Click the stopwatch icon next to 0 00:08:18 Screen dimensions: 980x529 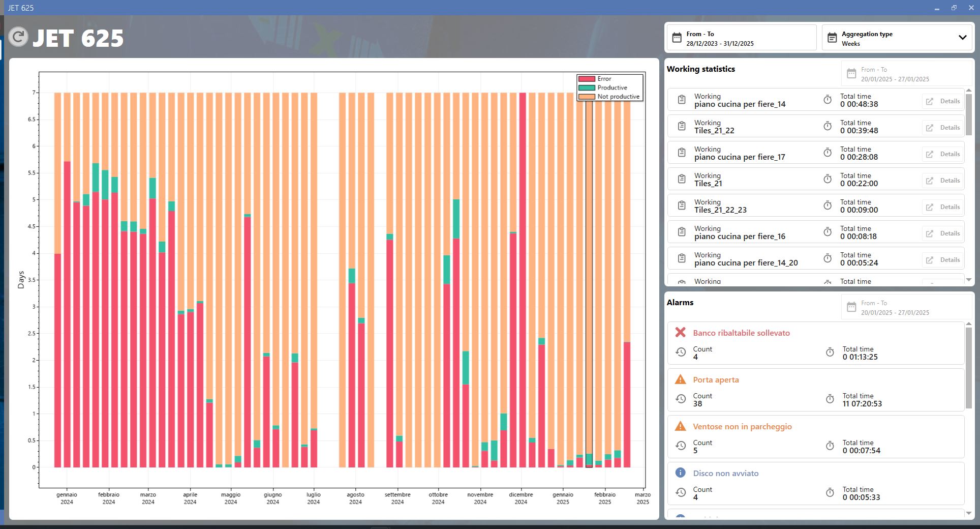click(828, 232)
